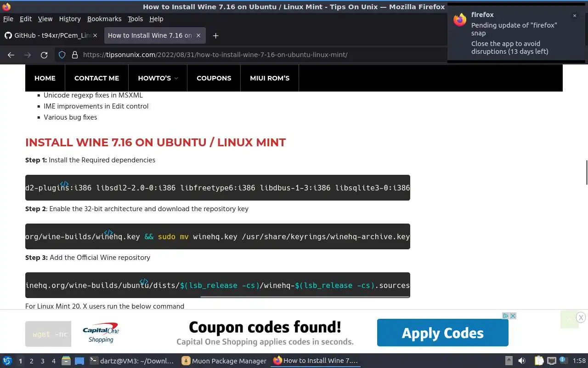Click the show desktop taskbar icon

tap(79, 361)
